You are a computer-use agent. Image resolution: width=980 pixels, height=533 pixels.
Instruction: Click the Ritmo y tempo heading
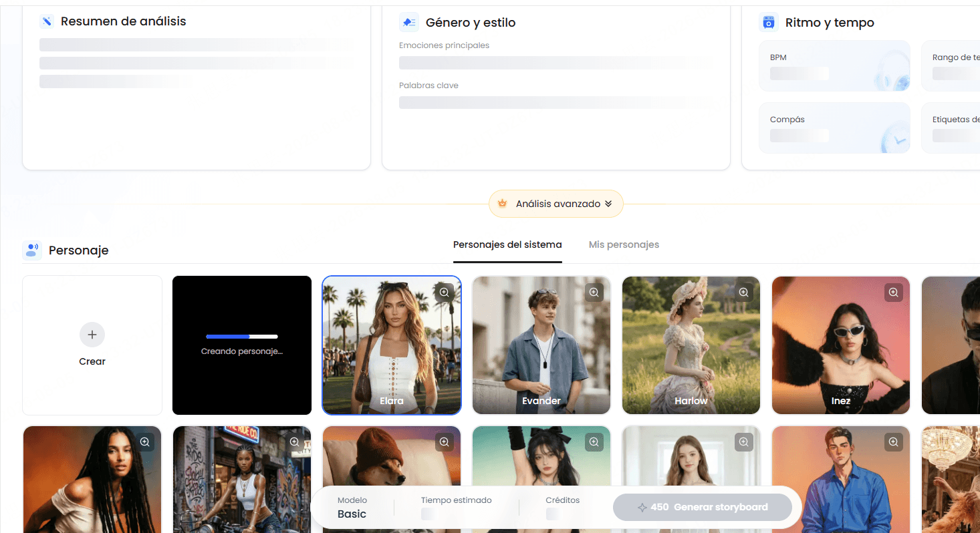tap(830, 23)
